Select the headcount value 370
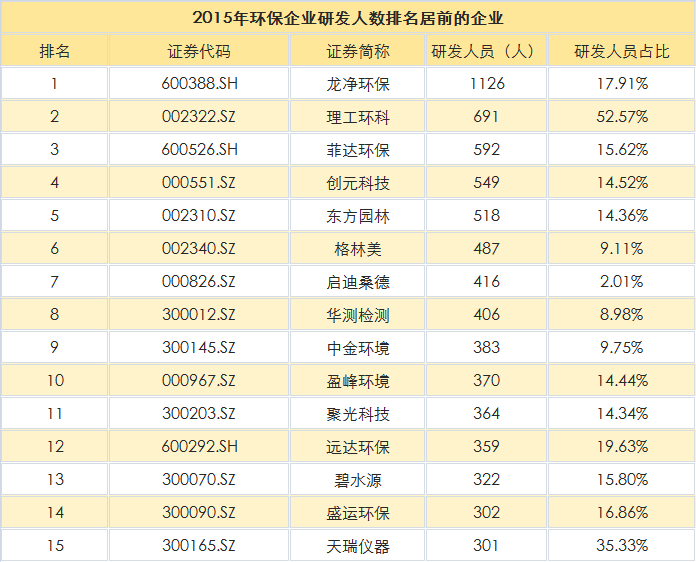This screenshot has height=562, width=696. point(486,380)
